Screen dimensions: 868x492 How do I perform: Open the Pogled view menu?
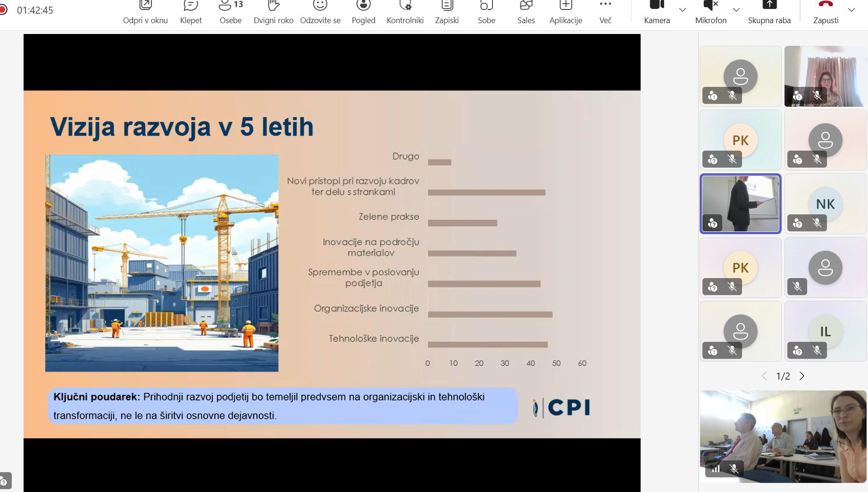point(363,12)
